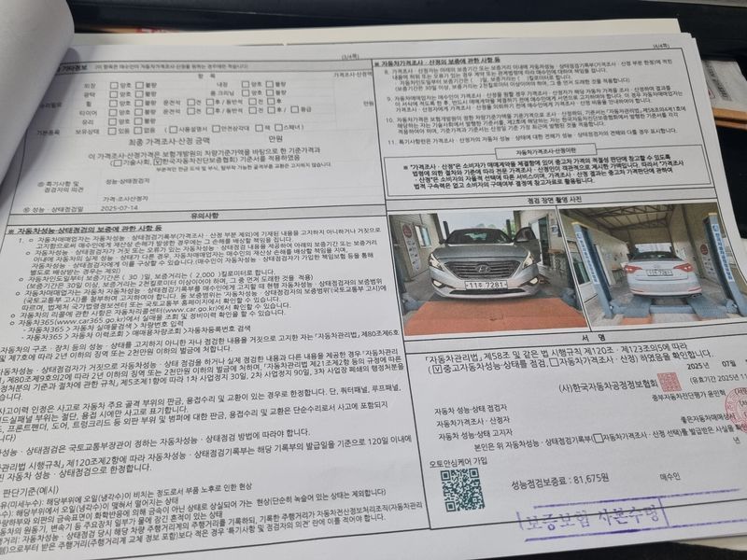Viewport: 747px width, 560px height.
Task: Select the 자동차 성능·상태 고지자 label
Action: 475,435
